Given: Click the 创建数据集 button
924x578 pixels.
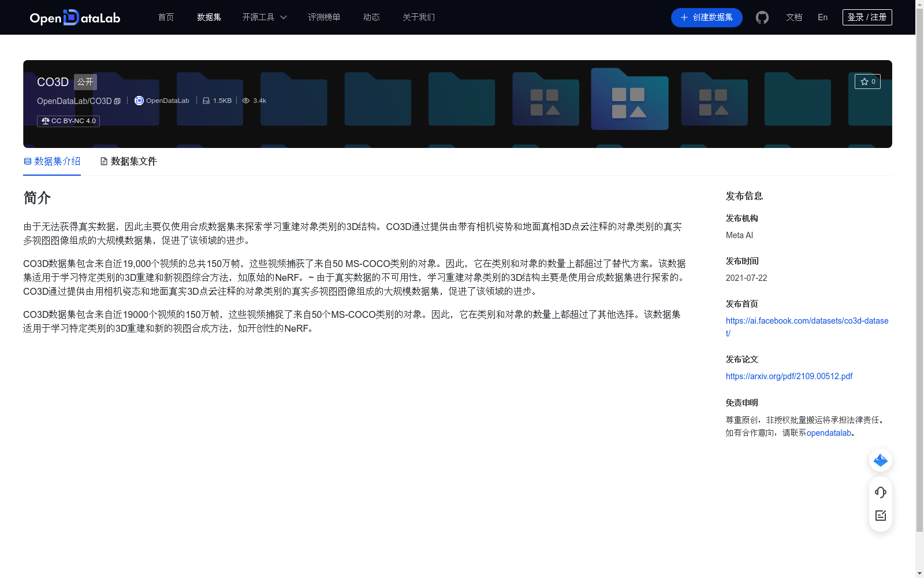Looking at the screenshot, I should (x=706, y=17).
